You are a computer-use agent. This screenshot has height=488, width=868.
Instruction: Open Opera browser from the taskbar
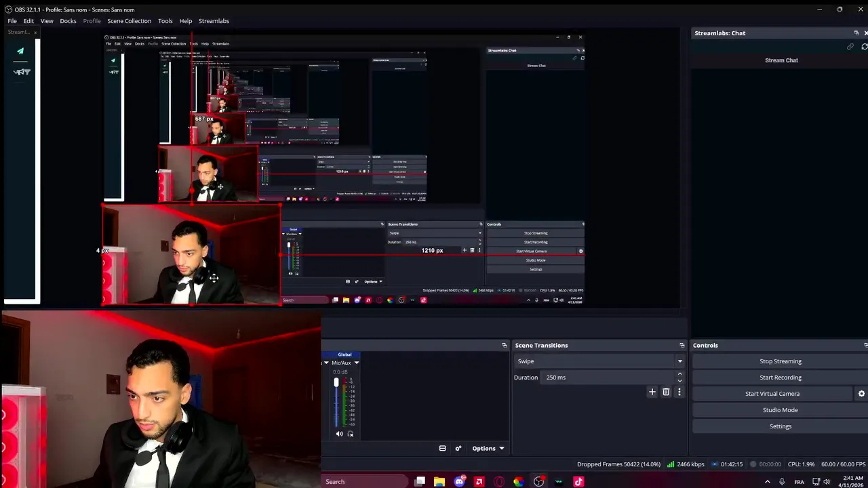click(499, 482)
